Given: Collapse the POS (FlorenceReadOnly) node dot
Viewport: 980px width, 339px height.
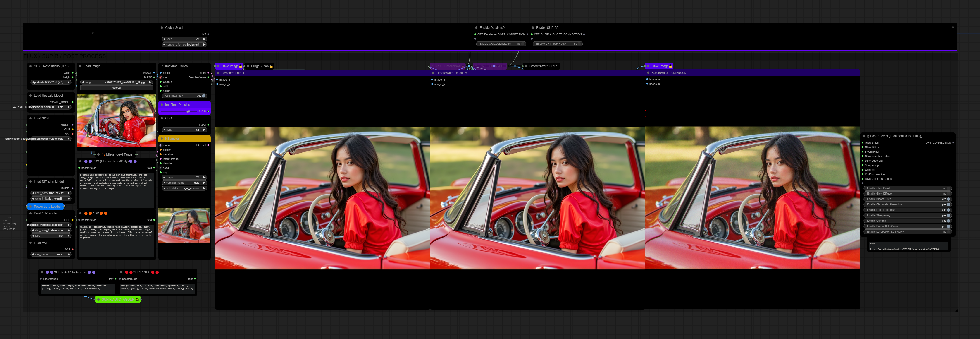Looking at the screenshot, I should click(80, 161).
